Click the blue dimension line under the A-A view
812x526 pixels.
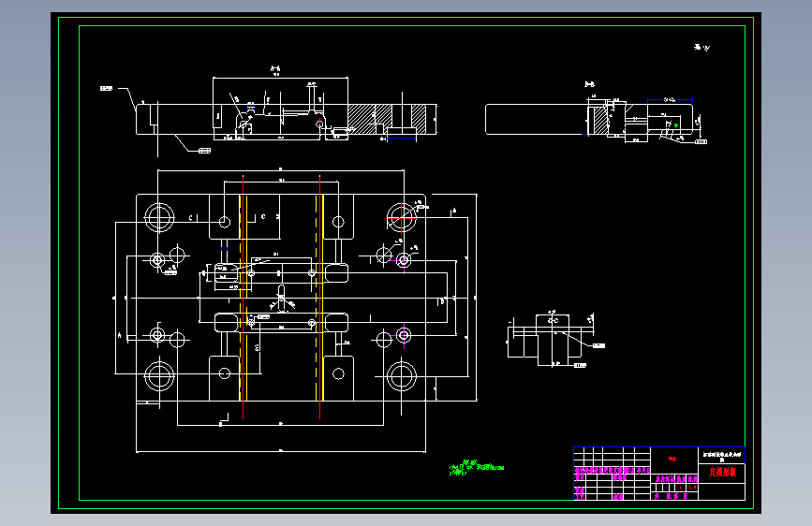(402, 139)
